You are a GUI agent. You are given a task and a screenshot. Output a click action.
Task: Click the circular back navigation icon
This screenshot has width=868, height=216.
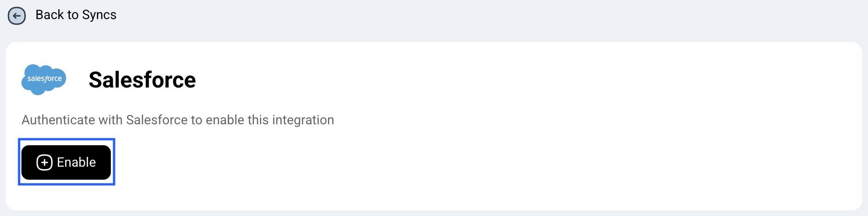click(x=17, y=16)
